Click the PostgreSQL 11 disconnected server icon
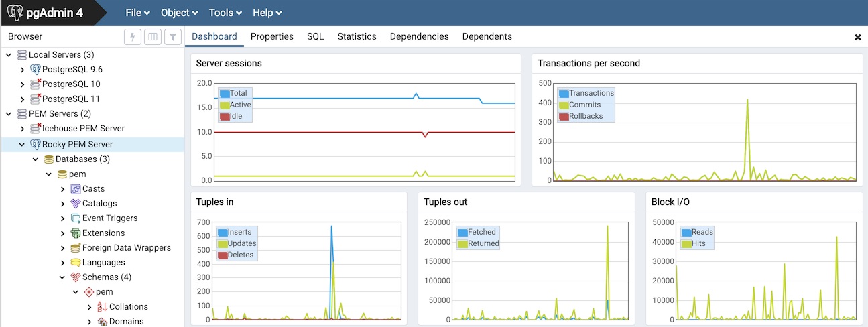The image size is (868, 327). (x=36, y=99)
